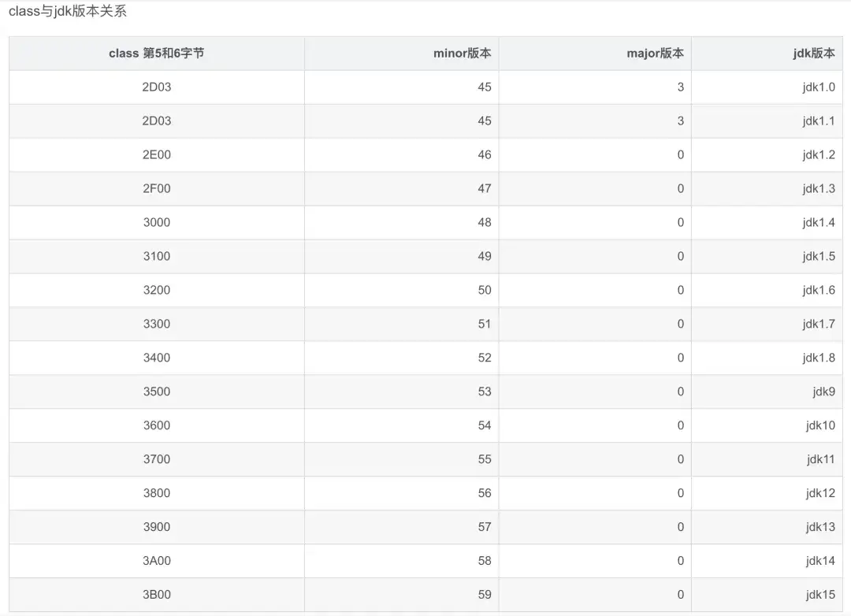Click the '3700' byte value
Viewport: 851px width, 616px height.
pyautogui.click(x=156, y=459)
